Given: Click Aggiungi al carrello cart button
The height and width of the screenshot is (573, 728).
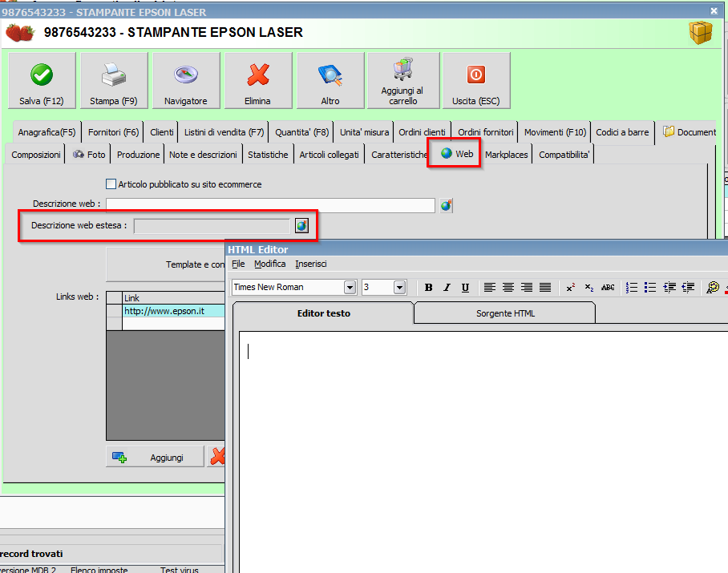Looking at the screenshot, I should 403,81.
